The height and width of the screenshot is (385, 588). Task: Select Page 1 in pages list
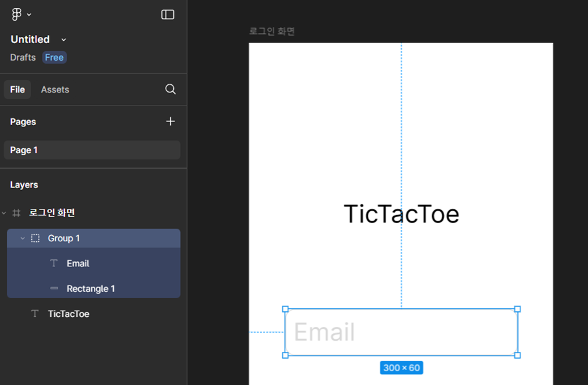[92, 150]
